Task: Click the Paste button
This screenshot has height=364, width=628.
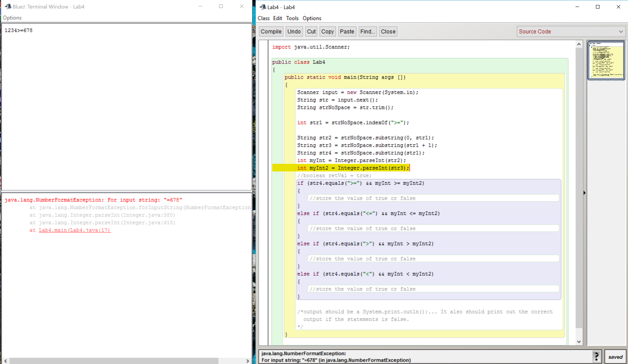Action: click(347, 32)
